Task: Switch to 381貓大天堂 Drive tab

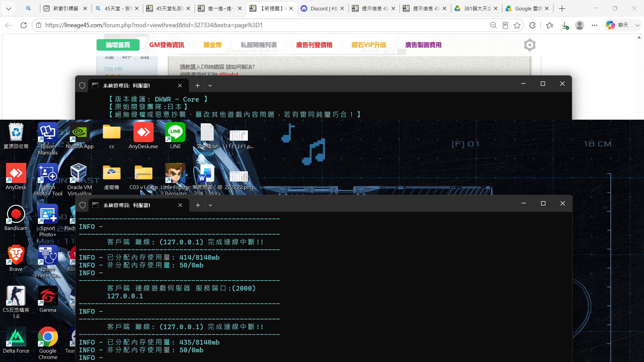Action: [x=476, y=8]
